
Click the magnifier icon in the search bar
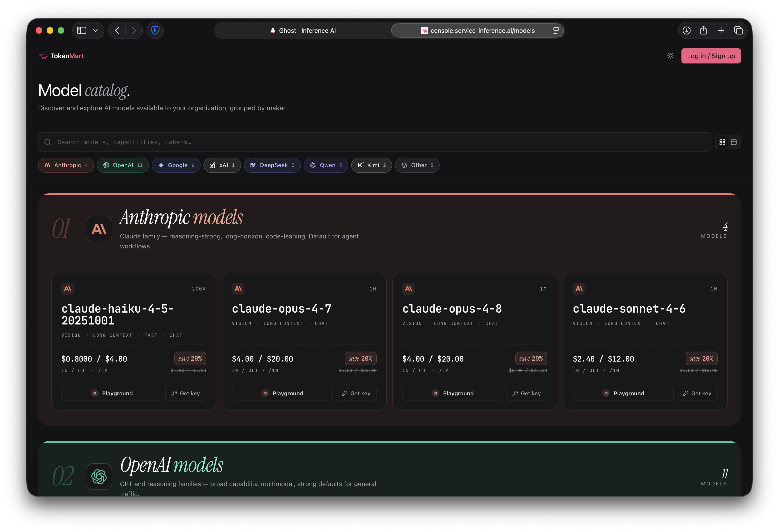pos(48,142)
